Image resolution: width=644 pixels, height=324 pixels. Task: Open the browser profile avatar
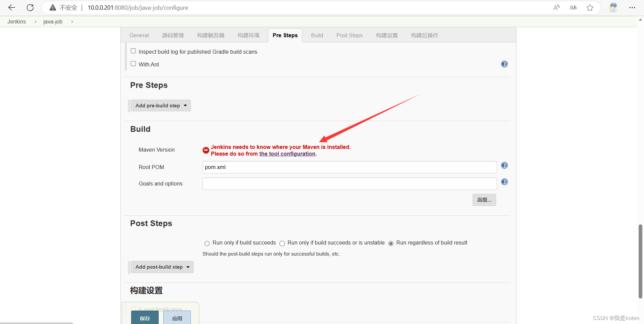(x=613, y=7)
